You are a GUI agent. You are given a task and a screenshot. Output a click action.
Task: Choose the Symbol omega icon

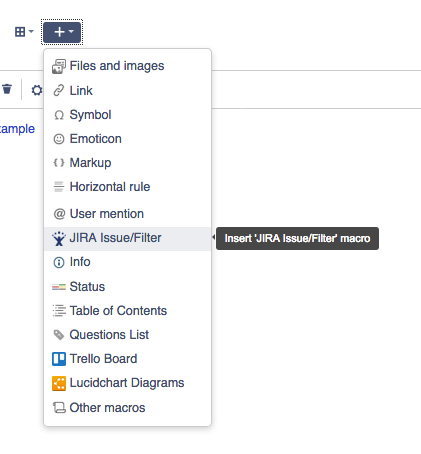[x=59, y=115]
